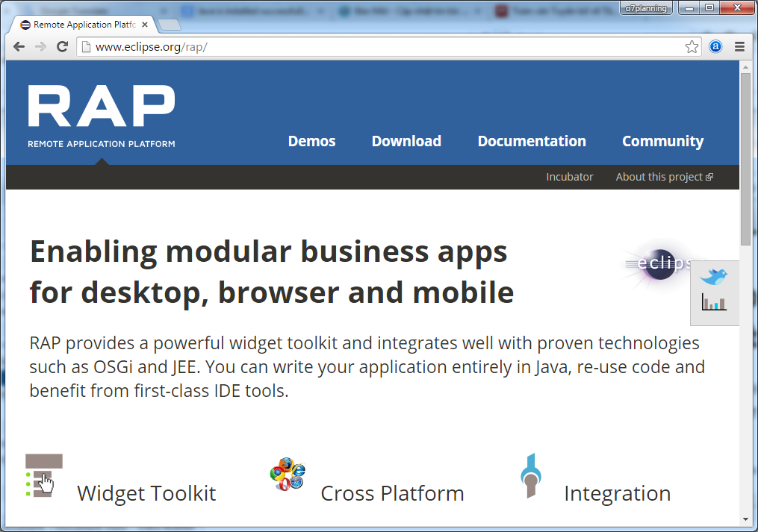The width and height of the screenshot is (758, 532).
Task: Click the scrollbar up arrow
Action: (745, 67)
